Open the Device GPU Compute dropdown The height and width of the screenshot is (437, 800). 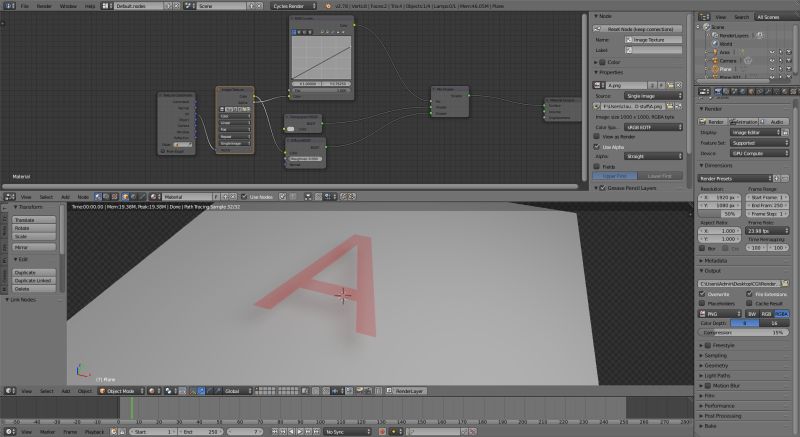[760, 153]
